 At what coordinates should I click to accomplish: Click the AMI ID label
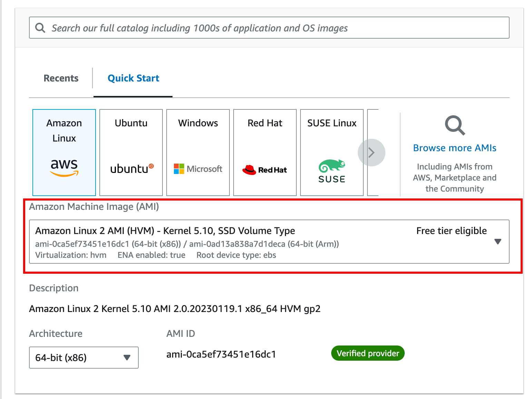[180, 334]
